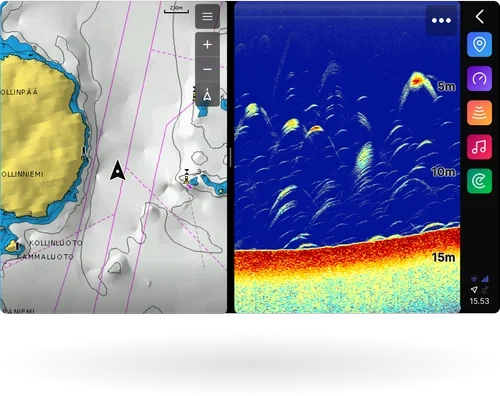
Task: Click the chart scale bar at top
Action: [176, 10]
